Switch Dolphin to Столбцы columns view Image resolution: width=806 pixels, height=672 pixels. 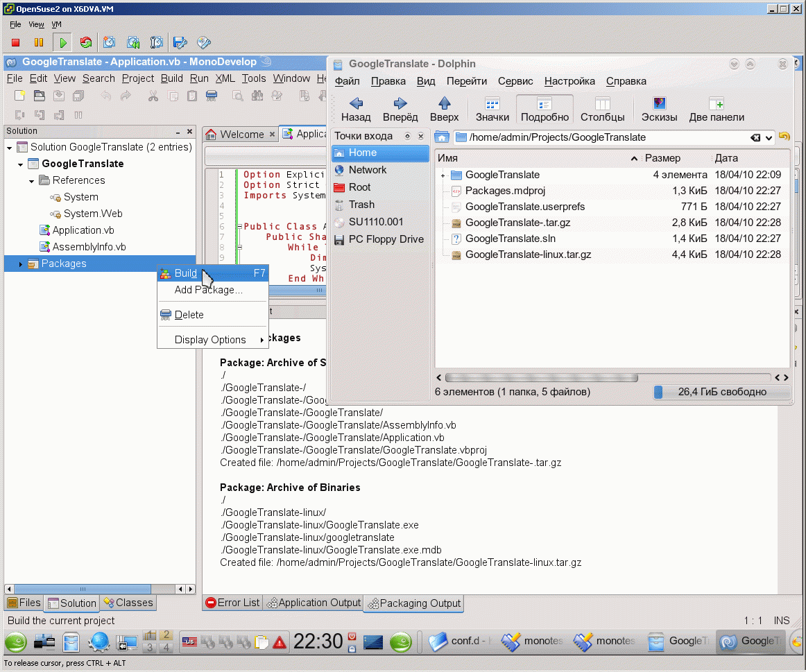[603, 110]
